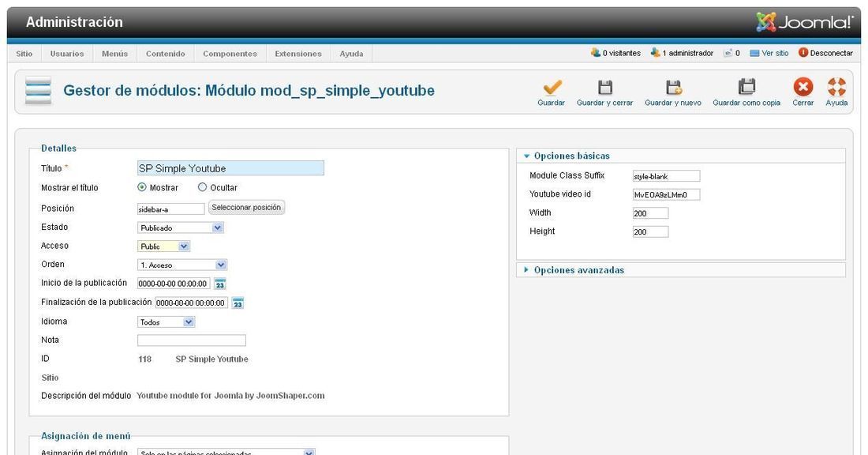The image size is (868, 455).
Task: Open the Sitio menu
Action: point(24,54)
